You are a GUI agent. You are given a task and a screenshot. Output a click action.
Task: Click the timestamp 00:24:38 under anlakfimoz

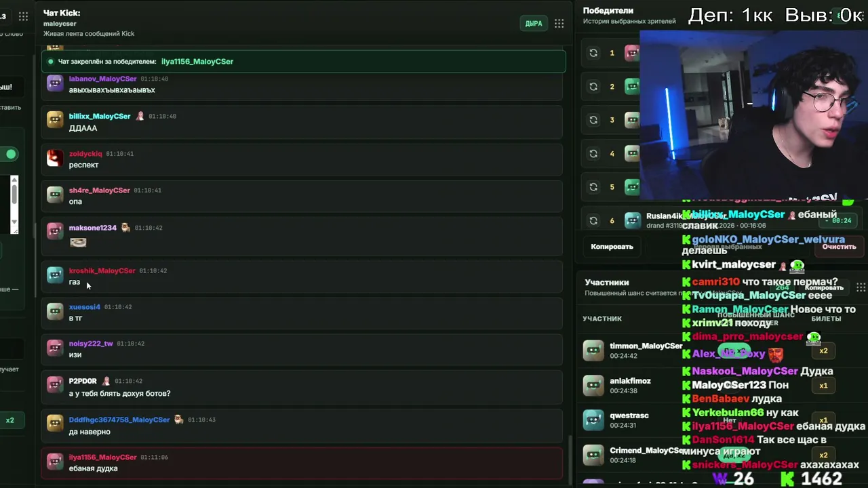tap(623, 391)
